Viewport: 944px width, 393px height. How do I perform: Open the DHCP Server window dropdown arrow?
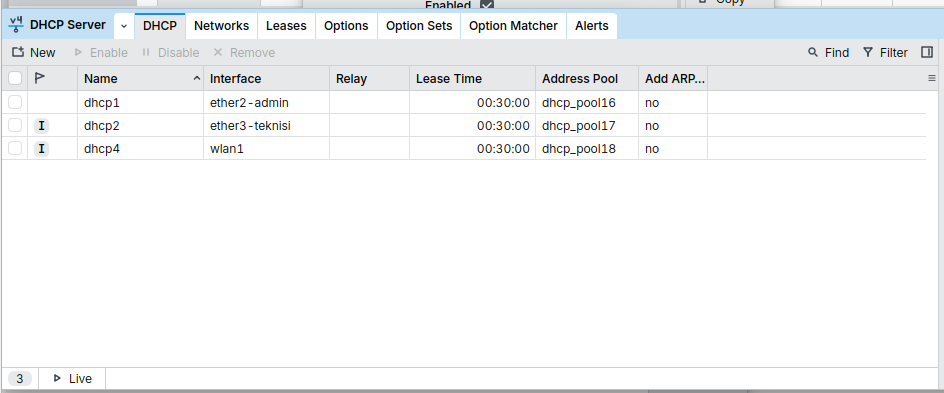click(123, 26)
